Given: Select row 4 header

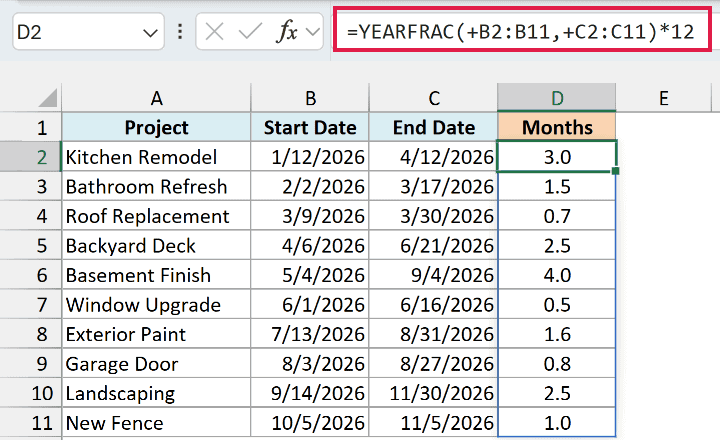Looking at the screenshot, I should point(31,216).
